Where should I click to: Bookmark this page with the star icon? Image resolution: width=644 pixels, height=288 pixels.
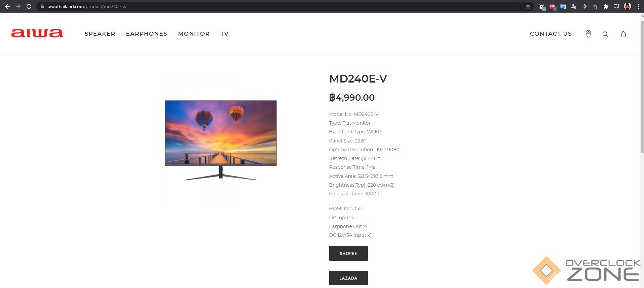click(x=528, y=6)
